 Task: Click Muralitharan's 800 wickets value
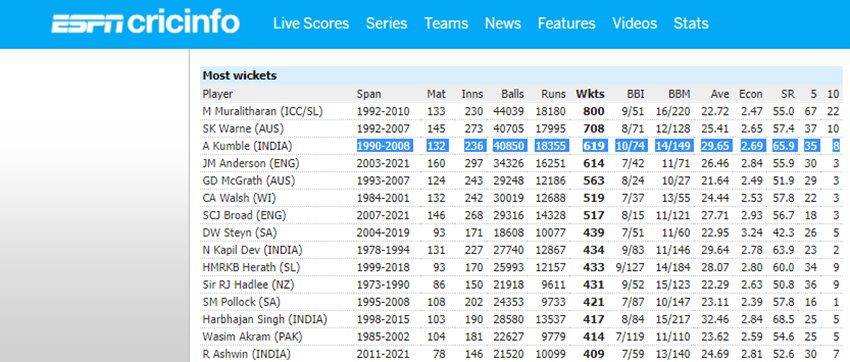[x=594, y=112]
